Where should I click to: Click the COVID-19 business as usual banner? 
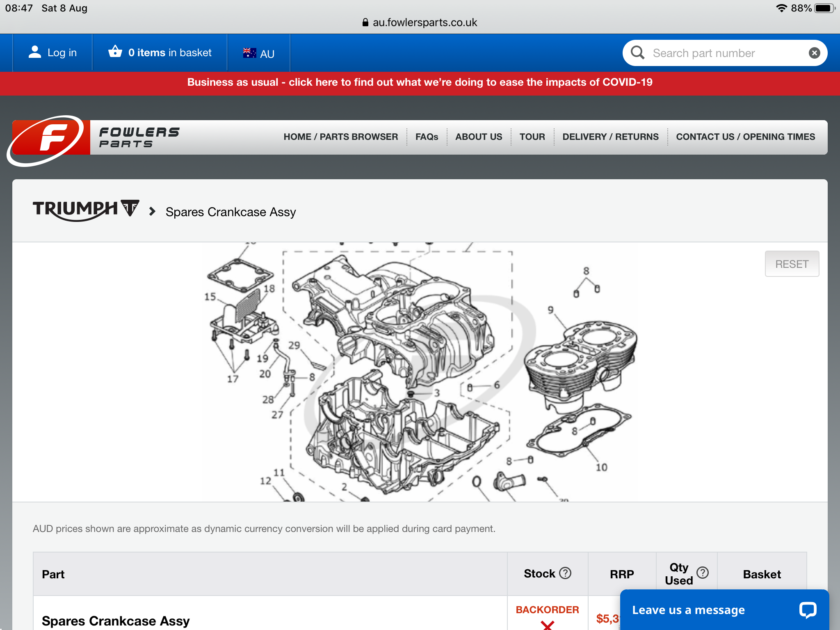pyautogui.click(x=420, y=82)
